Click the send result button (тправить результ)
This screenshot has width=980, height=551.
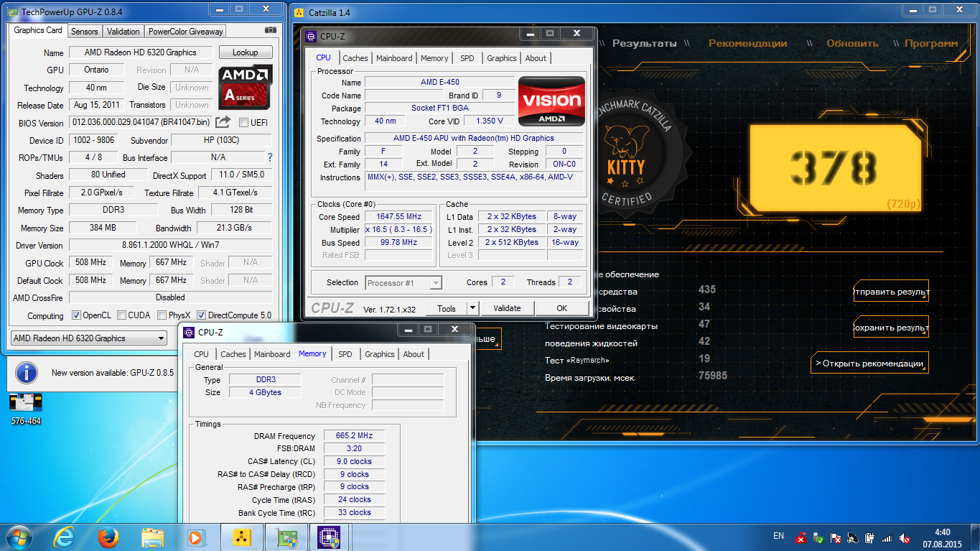[891, 292]
